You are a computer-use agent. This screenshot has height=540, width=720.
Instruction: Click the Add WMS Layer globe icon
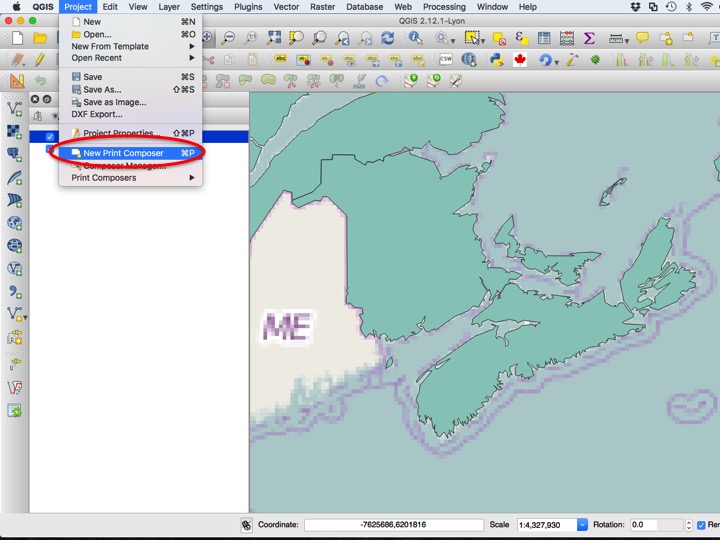[14, 223]
